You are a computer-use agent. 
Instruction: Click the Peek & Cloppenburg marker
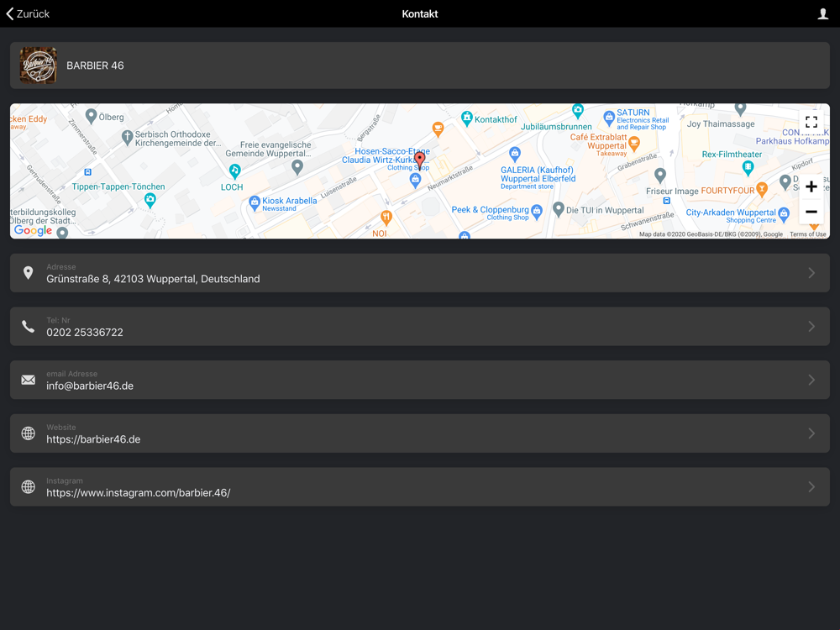[536, 211]
